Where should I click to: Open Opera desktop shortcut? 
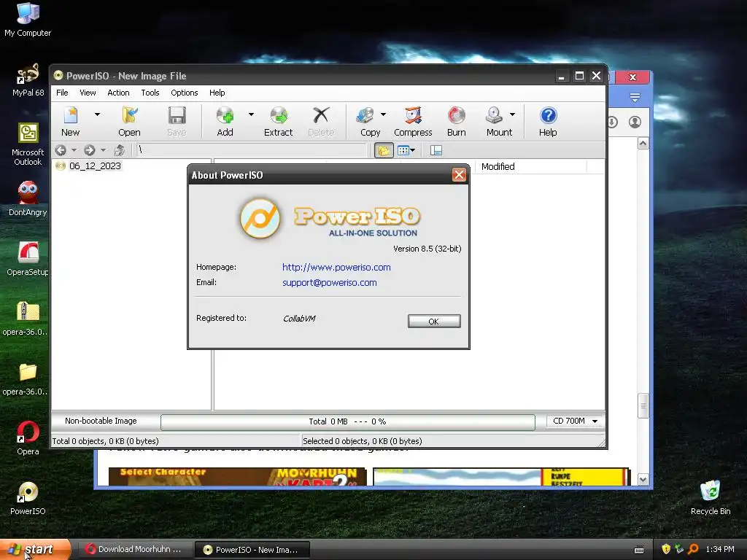coord(28,438)
